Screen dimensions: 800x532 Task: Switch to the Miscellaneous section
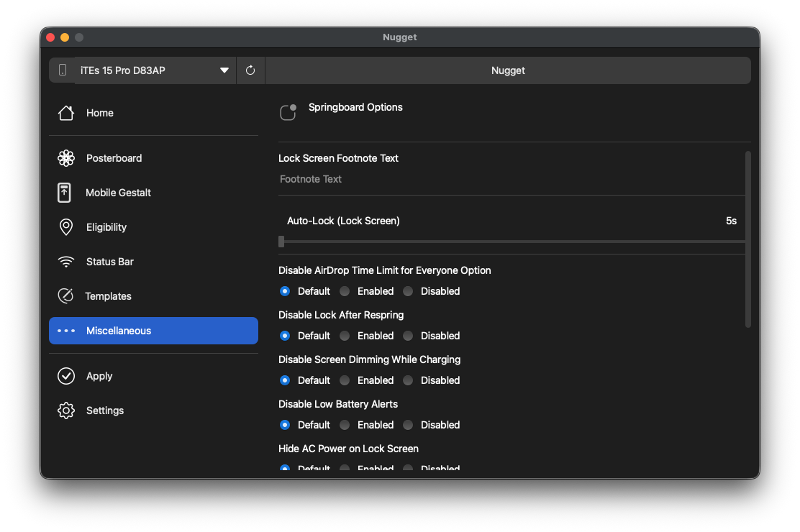153,331
